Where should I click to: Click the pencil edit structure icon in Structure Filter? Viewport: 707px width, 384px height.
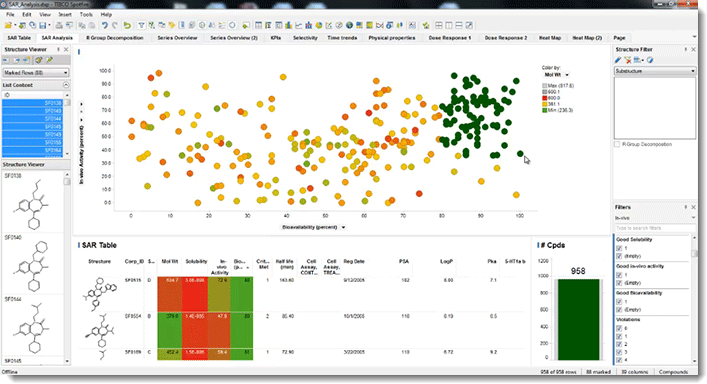pyautogui.click(x=618, y=60)
